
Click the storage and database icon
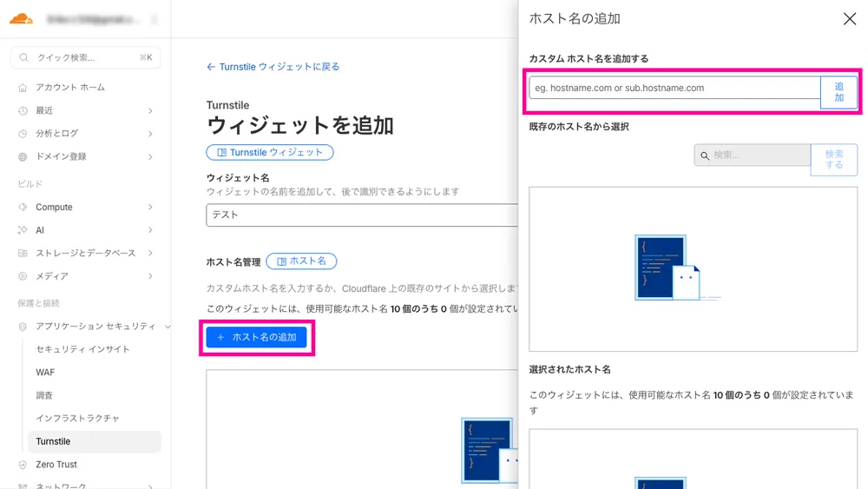click(23, 253)
